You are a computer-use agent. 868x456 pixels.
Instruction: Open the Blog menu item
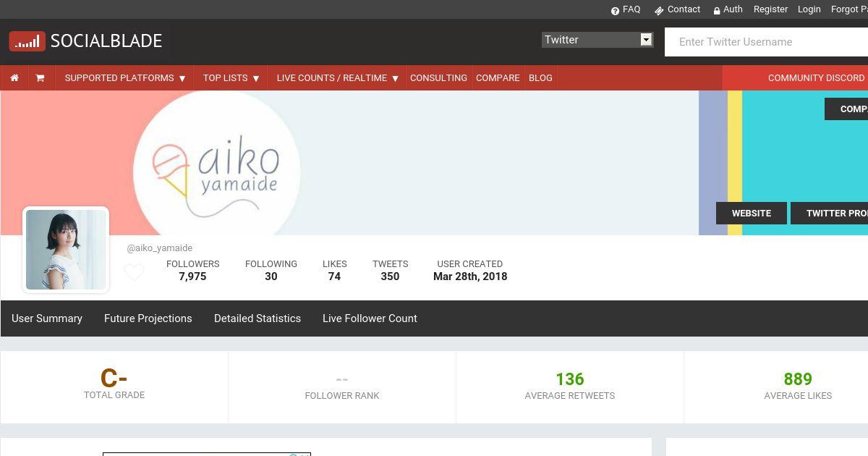pyautogui.click(x=540, y=78)
